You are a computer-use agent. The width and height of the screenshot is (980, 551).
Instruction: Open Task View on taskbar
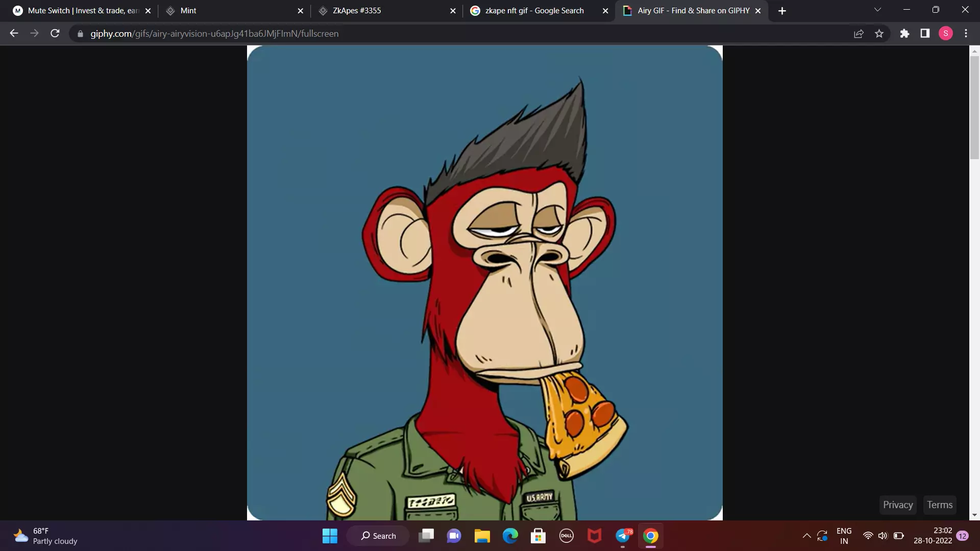426,536
